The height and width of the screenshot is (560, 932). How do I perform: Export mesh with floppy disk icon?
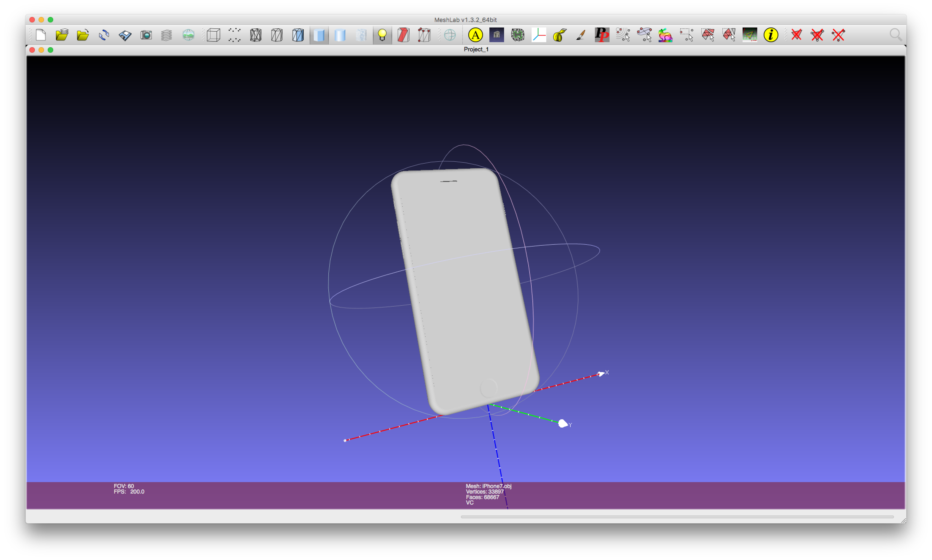pyautogui.click(x=125, y=35)
